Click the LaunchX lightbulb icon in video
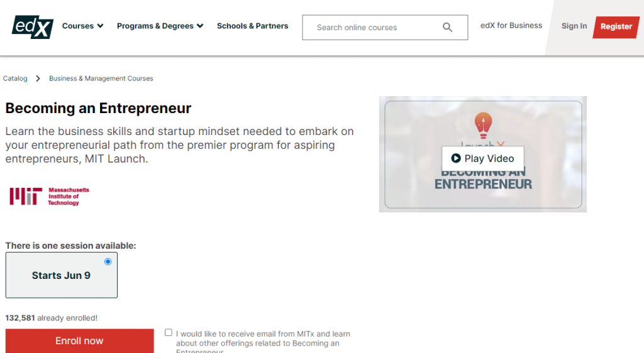This screenshot has width=644, height=353. pyautogui.click(x=484, y=125)
